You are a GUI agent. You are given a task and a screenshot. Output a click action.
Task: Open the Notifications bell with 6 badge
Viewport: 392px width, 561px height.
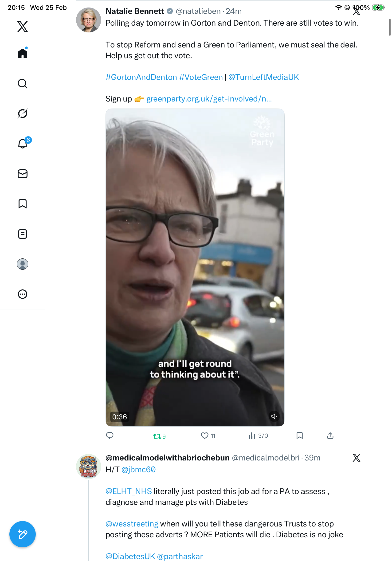(x=23, y=143)
